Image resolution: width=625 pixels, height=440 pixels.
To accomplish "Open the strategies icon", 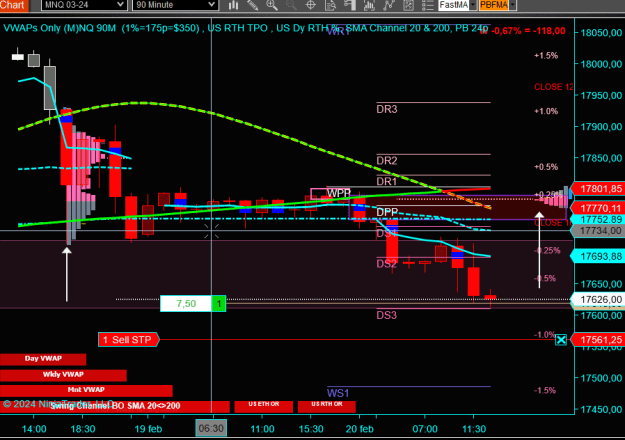I will (x=389, y=5).
